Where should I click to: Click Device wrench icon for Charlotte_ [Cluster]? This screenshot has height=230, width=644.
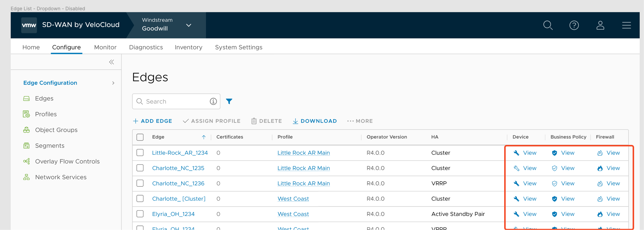point(516,199)
